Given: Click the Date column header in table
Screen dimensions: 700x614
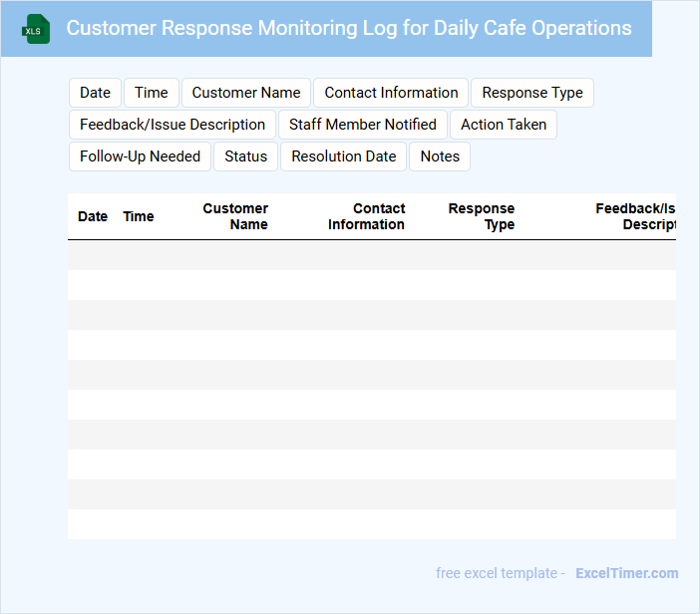Looking at the screenshot, I should click(93, 216).
